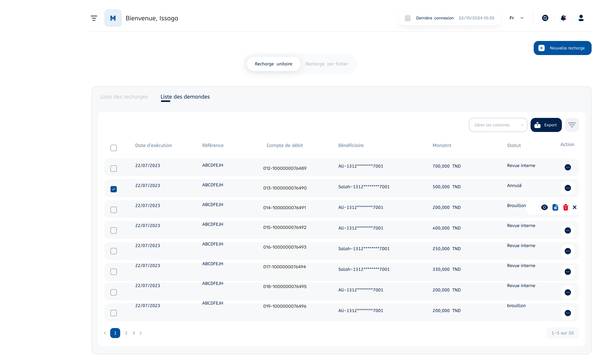Click the Bienvenue, Issaga greeting
This screenshot has height=364, width=601.
152,18
